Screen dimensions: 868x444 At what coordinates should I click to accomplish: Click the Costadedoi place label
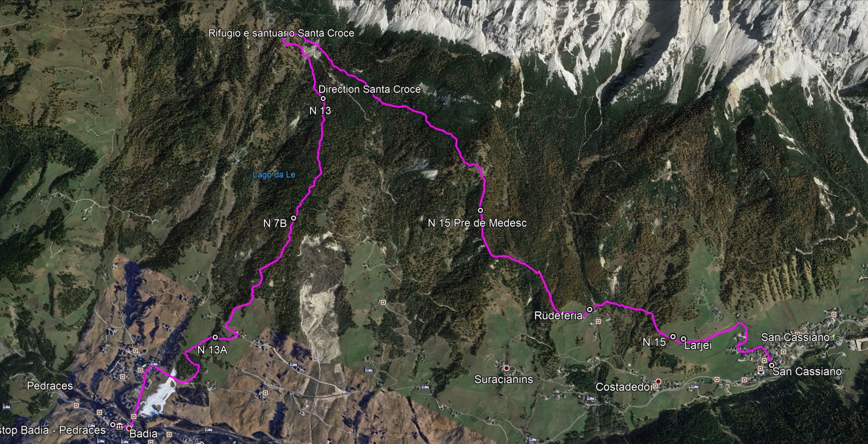click(x=624, y=387)
